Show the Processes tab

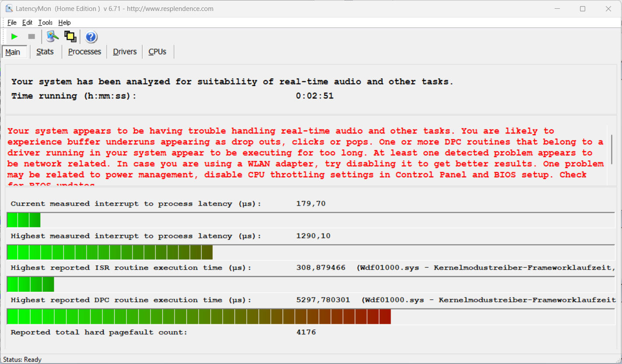point(84,52)
